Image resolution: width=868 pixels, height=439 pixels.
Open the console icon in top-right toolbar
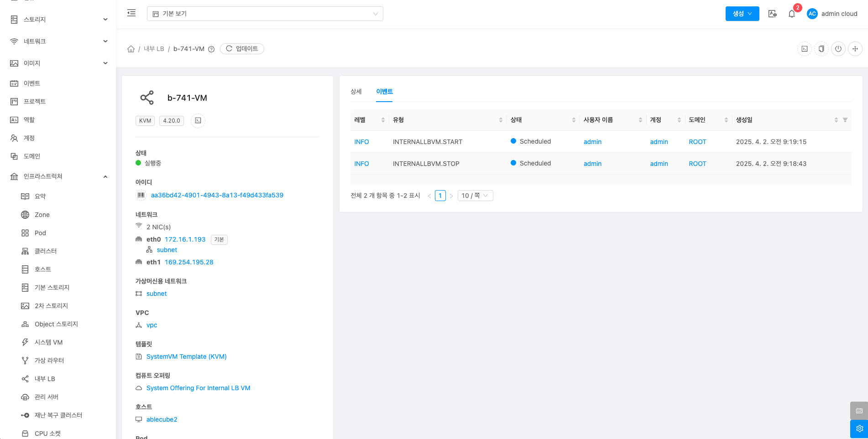[805, 49]
